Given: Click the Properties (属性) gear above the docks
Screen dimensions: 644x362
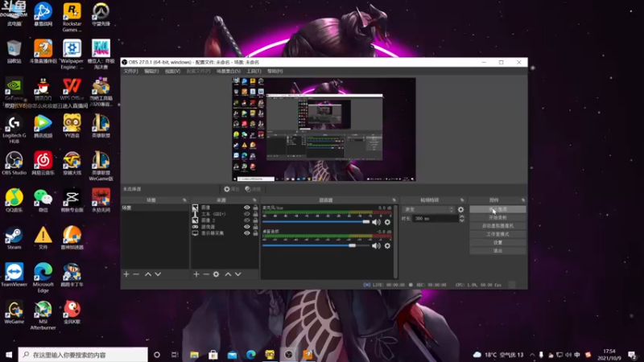Looking at the screenshot, I should point(231,189).
